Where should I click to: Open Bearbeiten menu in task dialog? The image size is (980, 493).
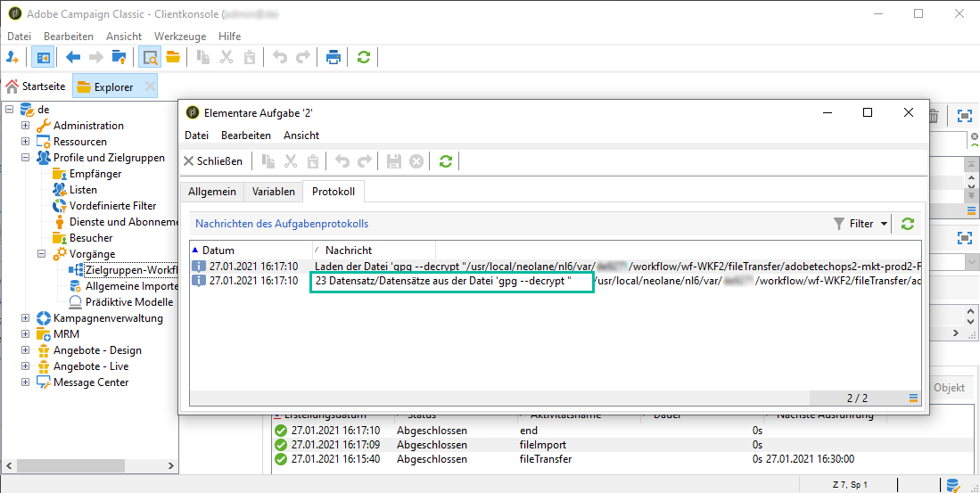pos(246,135)
